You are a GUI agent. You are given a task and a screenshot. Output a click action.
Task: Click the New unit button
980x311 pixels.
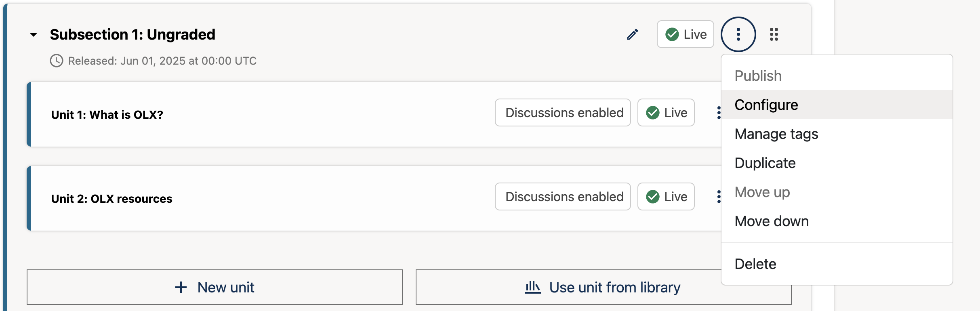tap(215, 287)
